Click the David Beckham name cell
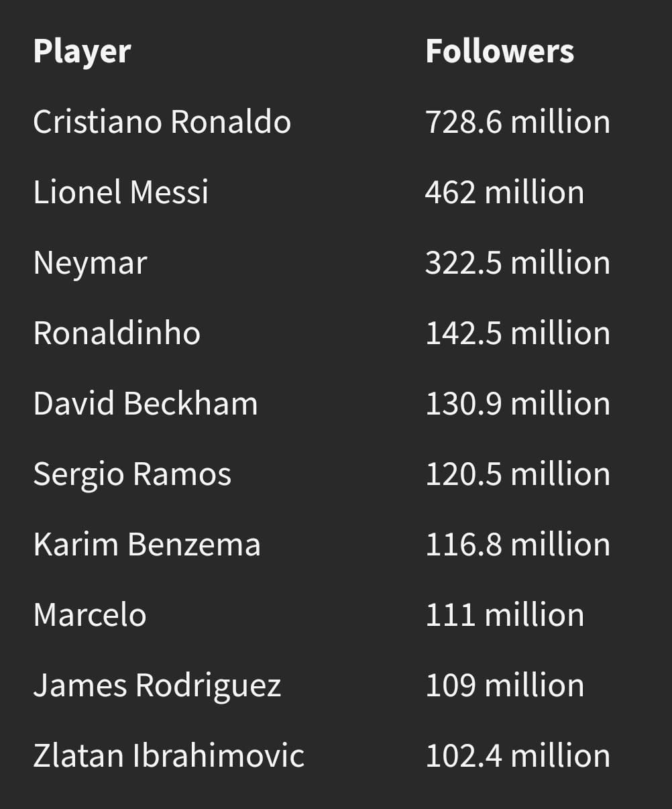 click(x=146, y=404)
